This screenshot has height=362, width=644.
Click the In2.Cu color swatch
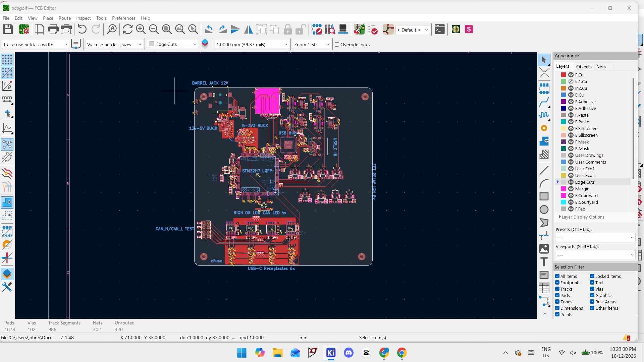[563, 88]
